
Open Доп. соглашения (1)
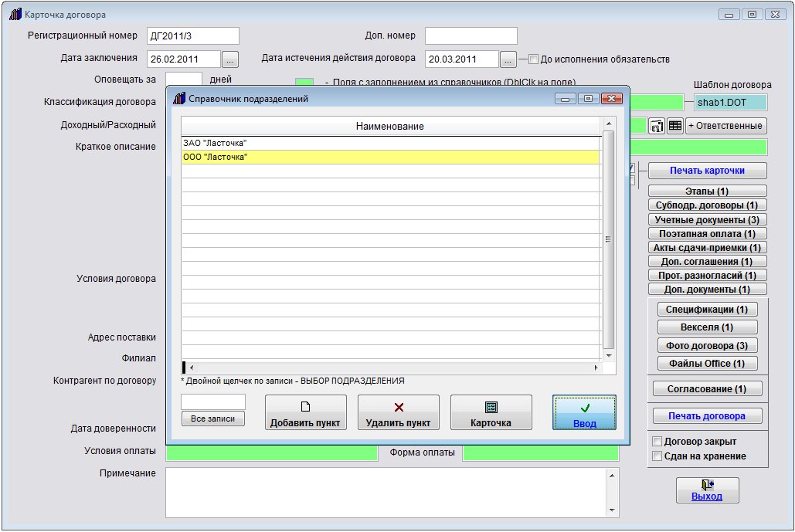707,262
